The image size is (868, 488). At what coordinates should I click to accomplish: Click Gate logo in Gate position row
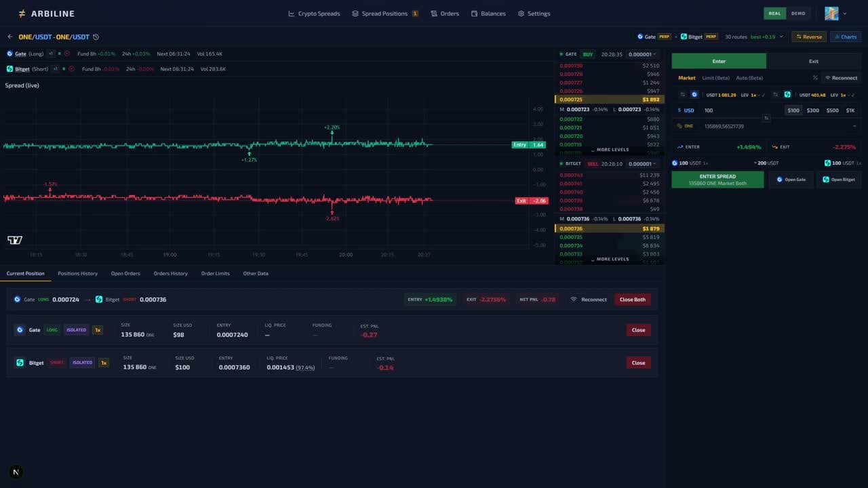[x=20, y=330]
